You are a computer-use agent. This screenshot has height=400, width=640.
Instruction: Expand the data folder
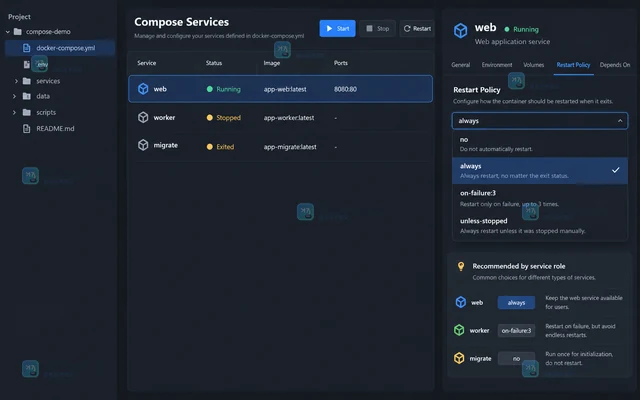click(14, 96)
